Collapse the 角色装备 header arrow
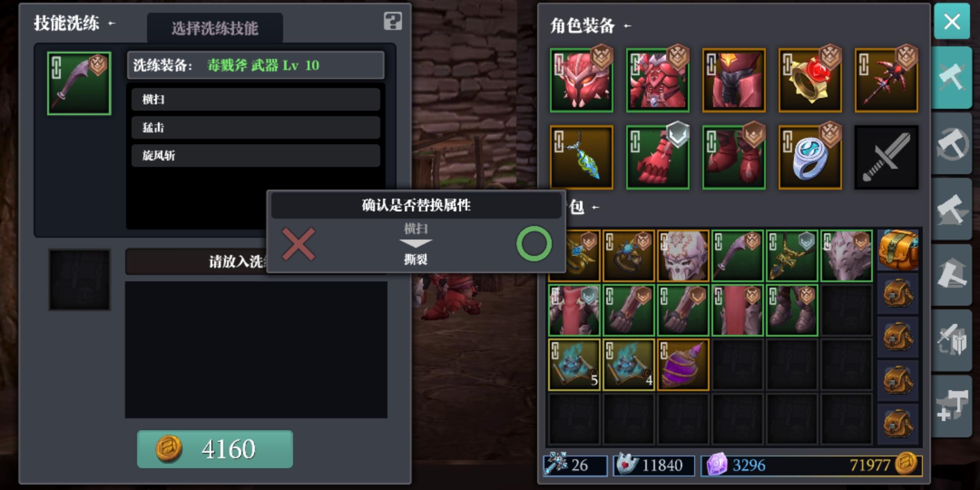Image resolution: width=980 pixels, height=490 pixels. point(627,26)
